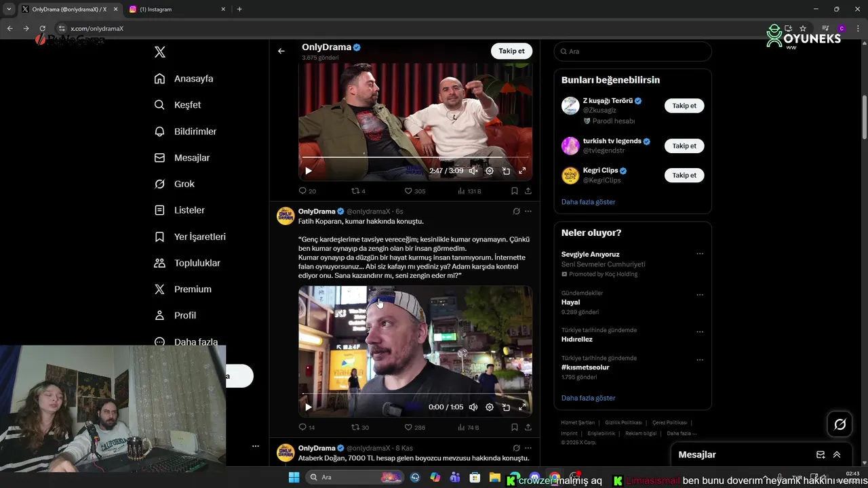The width and height of the screenshot is (868, 488).
Task: Switch to the Instagram browser tab
Action: point(176,9)
